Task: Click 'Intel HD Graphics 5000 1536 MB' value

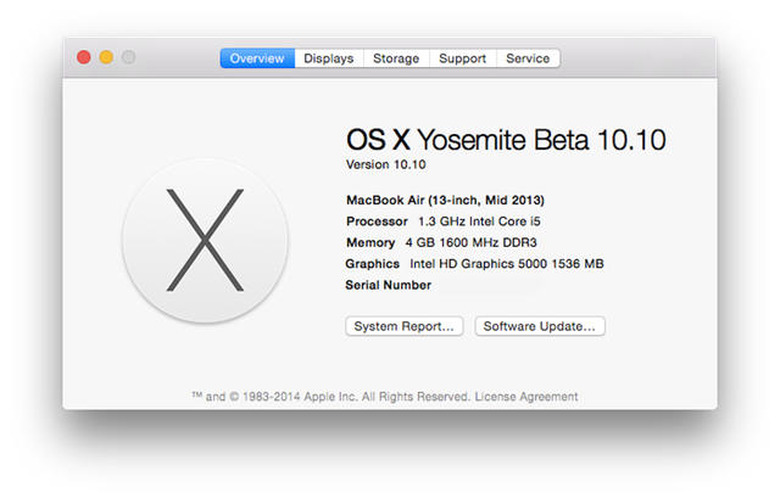Action: [506, 264]
